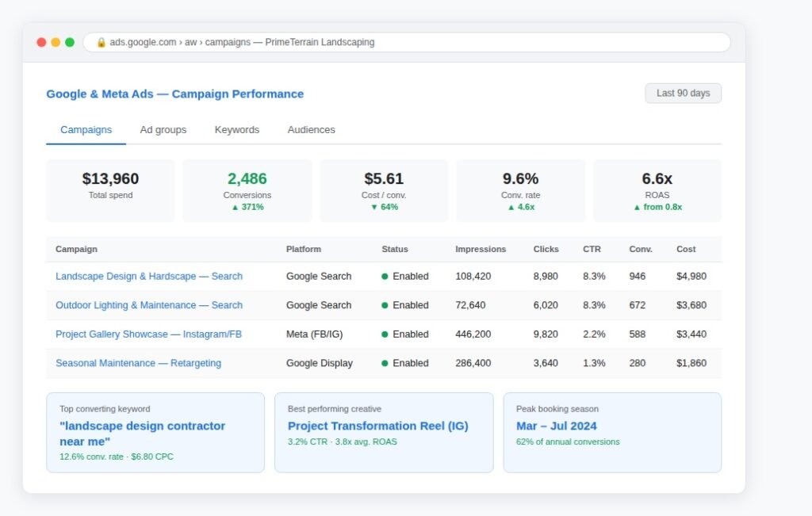This screenshot has height=516, width=812.
Task: Sort table by Cost column header
Action: point(686,249)
